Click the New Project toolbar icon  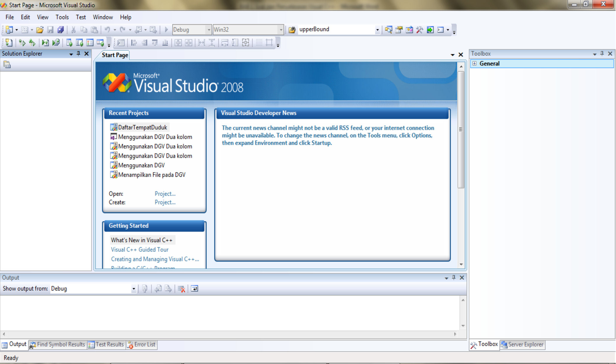(9, 30)
